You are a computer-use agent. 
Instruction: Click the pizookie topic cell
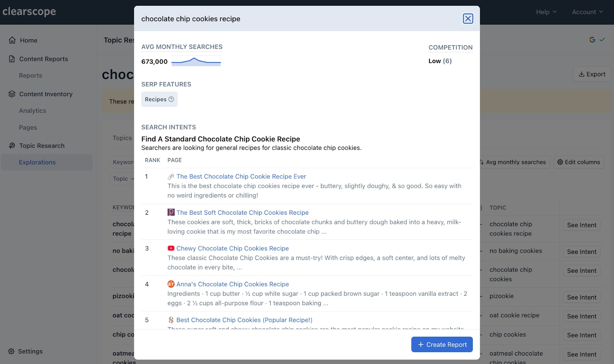pyautogui.click(x=502, y=296)
